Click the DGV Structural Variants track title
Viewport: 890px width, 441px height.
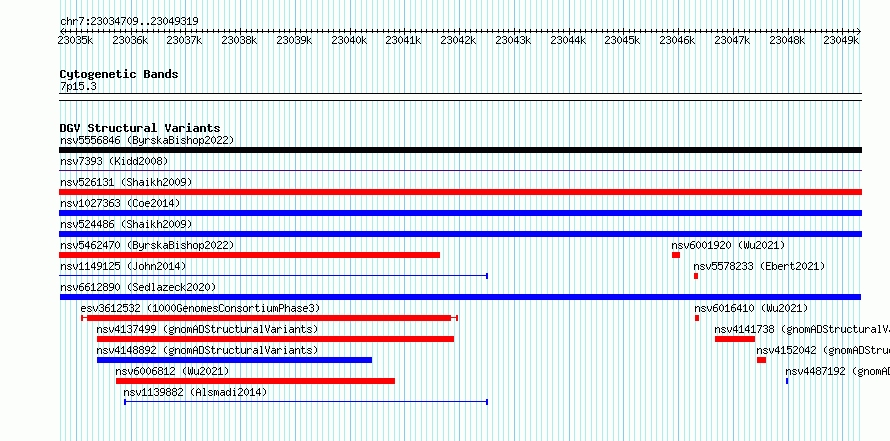click(140, 128)
